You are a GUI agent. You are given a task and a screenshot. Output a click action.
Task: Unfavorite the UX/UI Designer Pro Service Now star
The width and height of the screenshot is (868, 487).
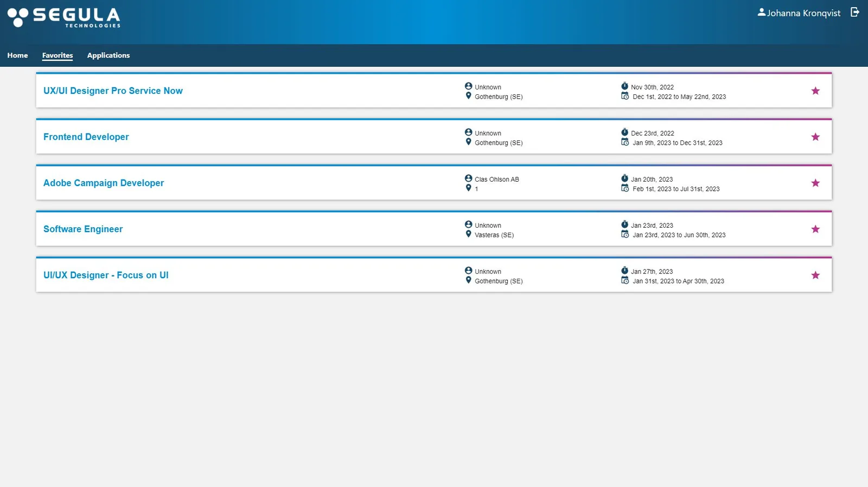click(815, 91)
